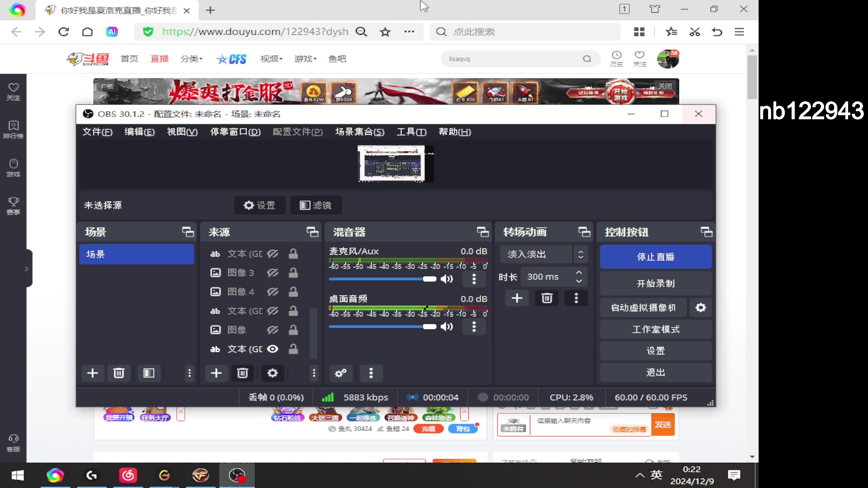Show the Image 4 source via eye icon
Image resolution: width=868 pixels, height=488 pixels.
coord(273,292)
